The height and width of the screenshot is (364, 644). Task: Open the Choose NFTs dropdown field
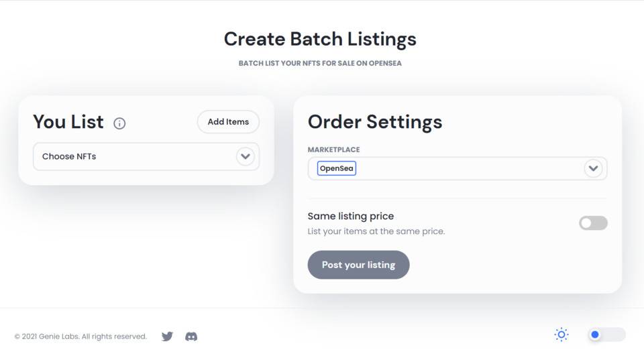(x=146, y=156)
